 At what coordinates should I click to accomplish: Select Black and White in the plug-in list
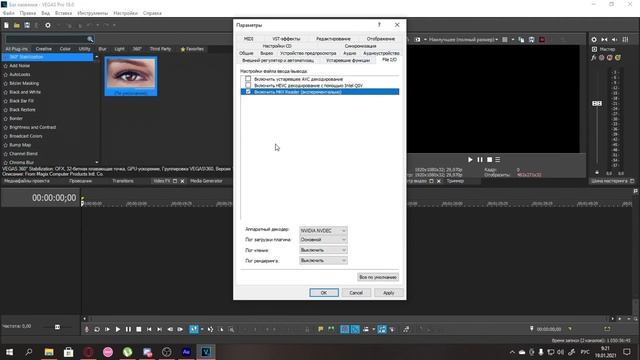click(25, 92)
